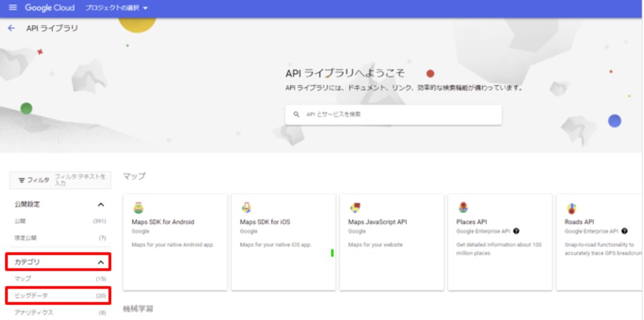Collapse the カテゴリ section chevron
644x320 pixels.
(101, 263)
